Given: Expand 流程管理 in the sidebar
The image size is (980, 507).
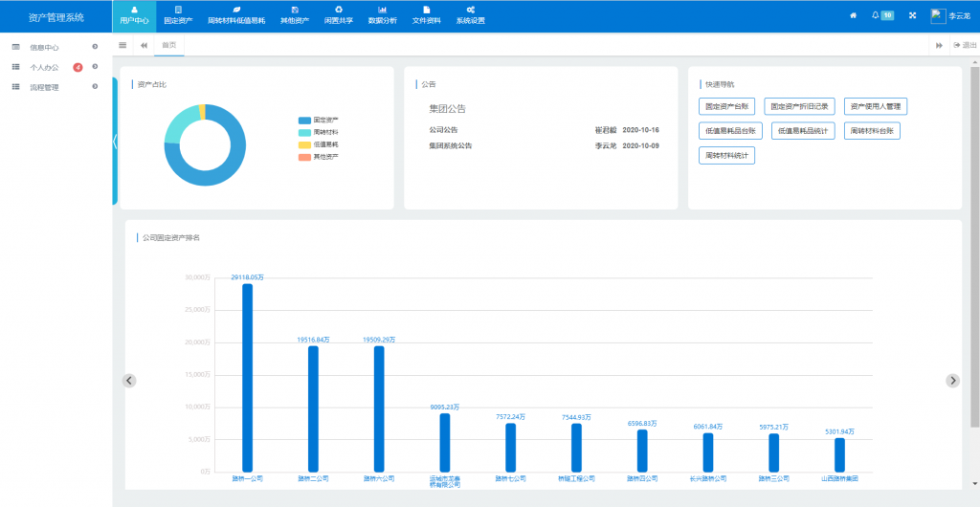Looking at the screenshot, I should pos(45,87).
